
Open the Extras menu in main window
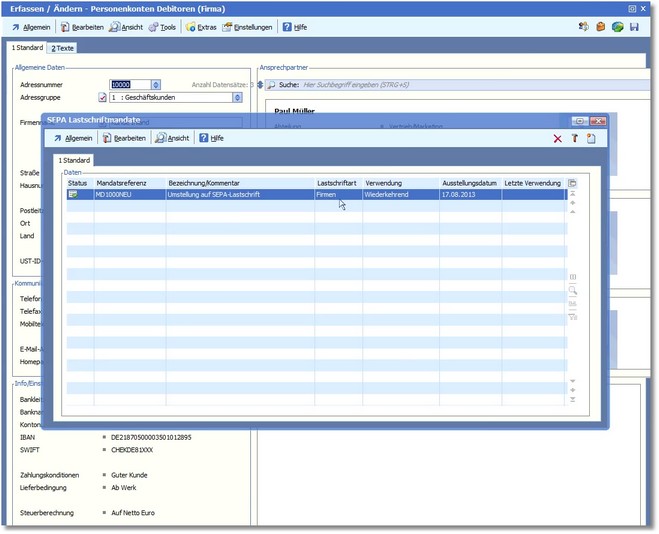pyautogui.click(x=201, y=27)
